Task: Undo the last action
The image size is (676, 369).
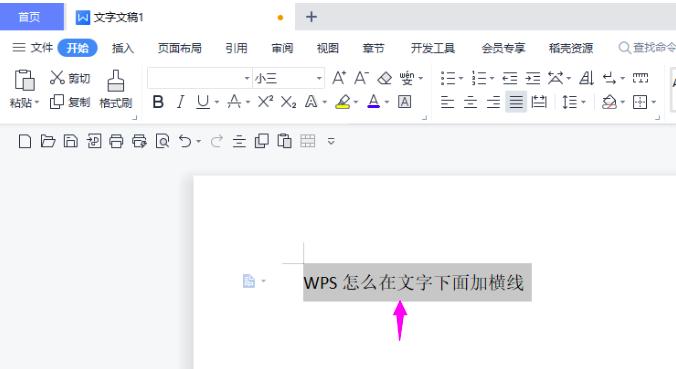Action: 185,141
